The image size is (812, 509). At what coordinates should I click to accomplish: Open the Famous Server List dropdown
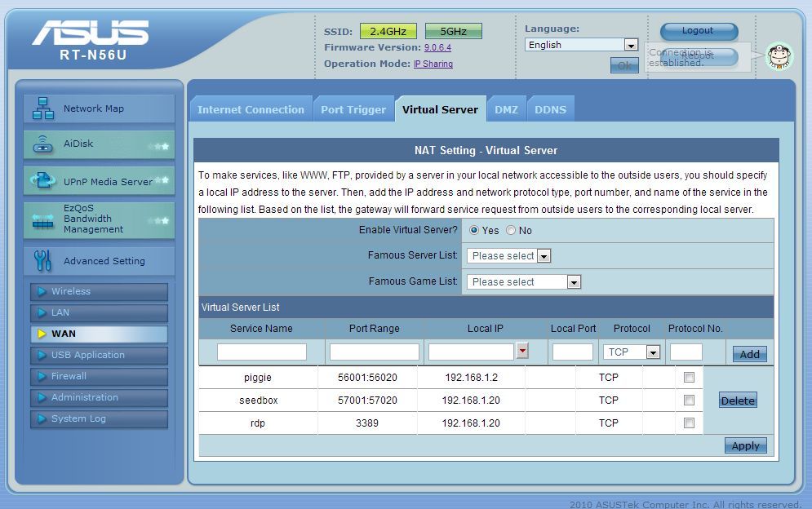pos(509,256)
